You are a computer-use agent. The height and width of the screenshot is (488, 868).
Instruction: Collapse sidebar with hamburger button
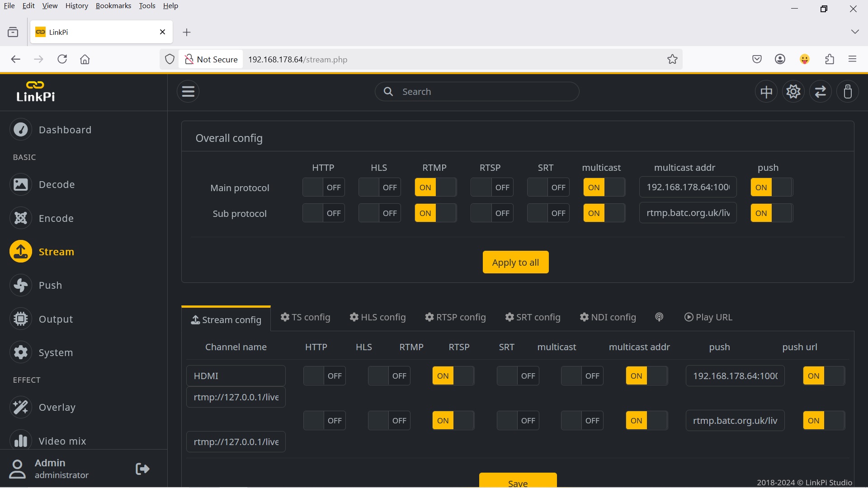pyautogui.click(x=188, y=91)
